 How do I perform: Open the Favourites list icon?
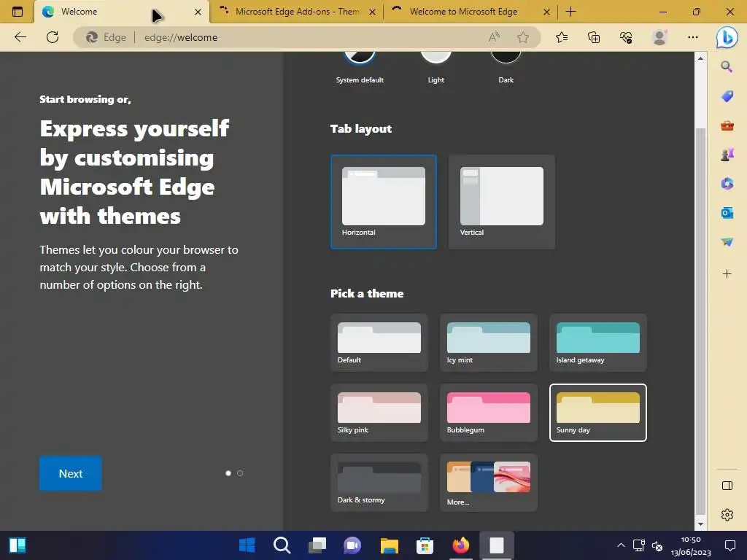[x=562, y=37]
